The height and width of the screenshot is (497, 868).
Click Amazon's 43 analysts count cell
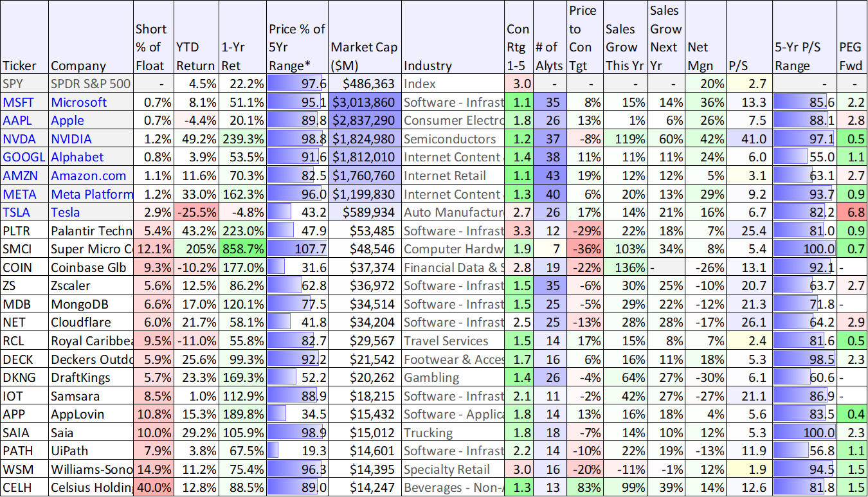pyautogui.click(x=549, y=176)
